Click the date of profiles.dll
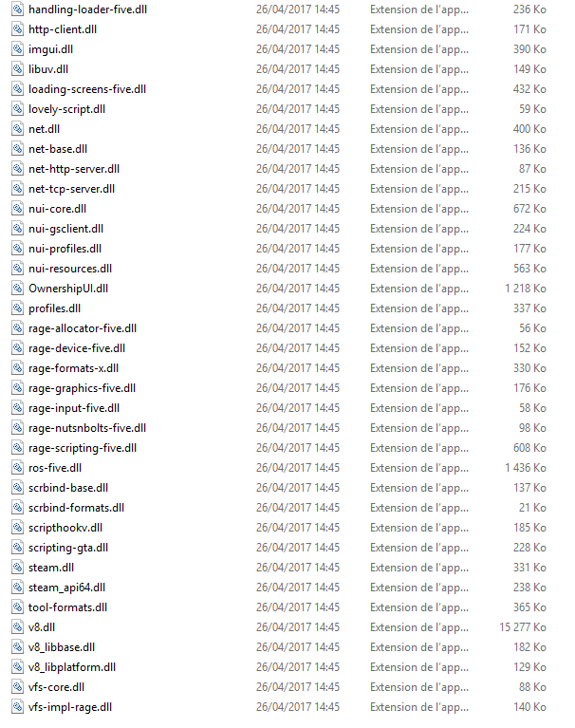Screen dimensions: 575x728 [298, 308]
